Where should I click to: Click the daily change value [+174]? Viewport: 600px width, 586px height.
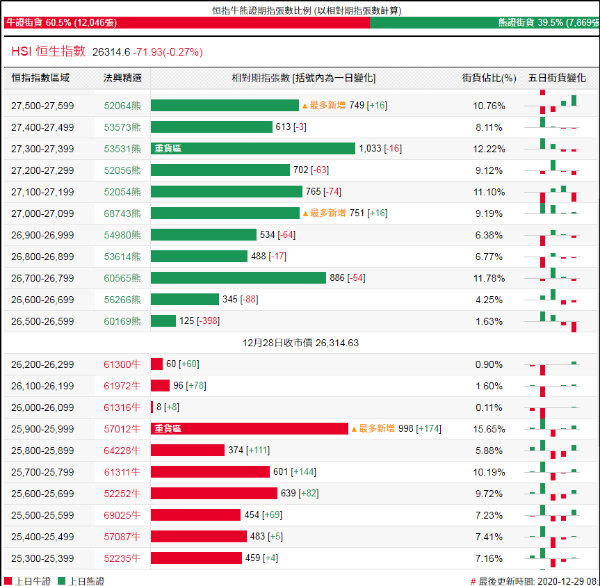tap(429, 429)
